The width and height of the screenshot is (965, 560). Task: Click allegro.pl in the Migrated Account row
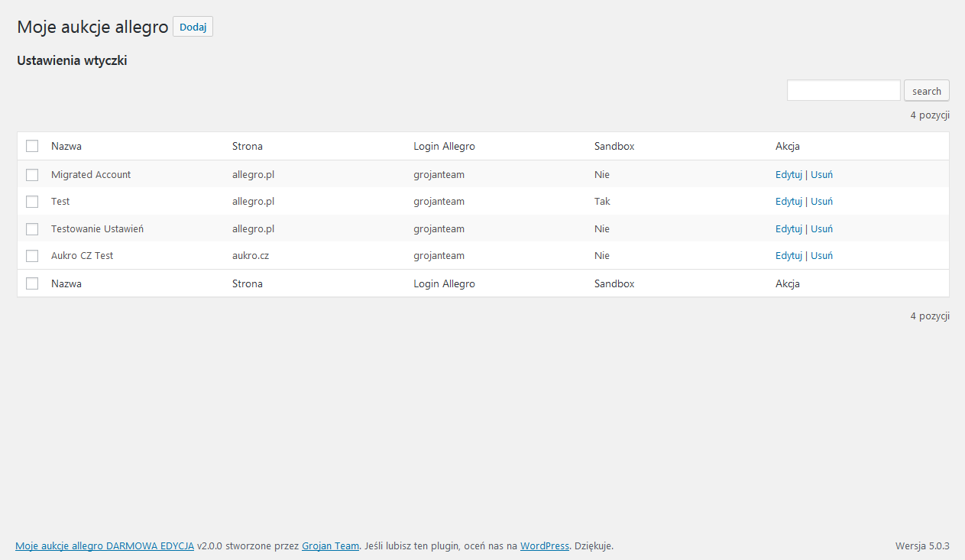coord(253,174)
